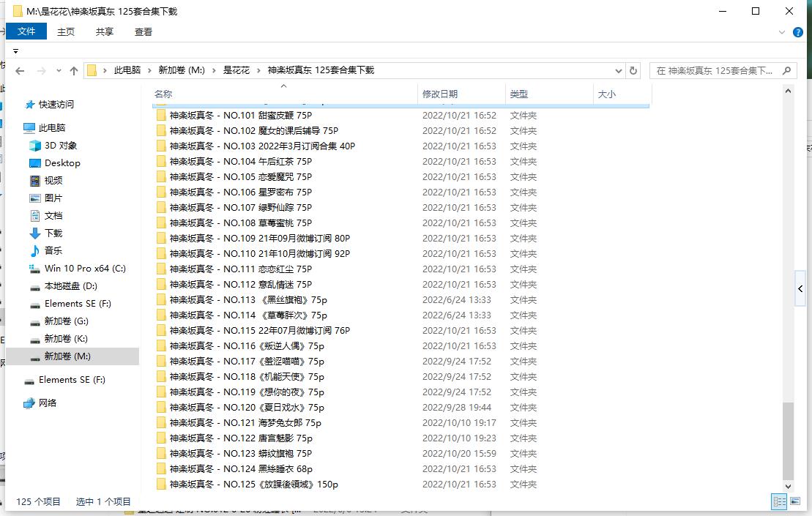Open Desktop in the sidebar
Screen dimensions: 812x516
point(62,163)
